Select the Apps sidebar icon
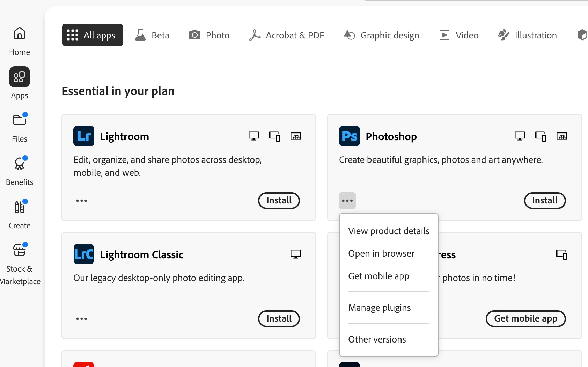Image resolution: width=588 pixels, height=367 pixels. click(x=20, y=77)
